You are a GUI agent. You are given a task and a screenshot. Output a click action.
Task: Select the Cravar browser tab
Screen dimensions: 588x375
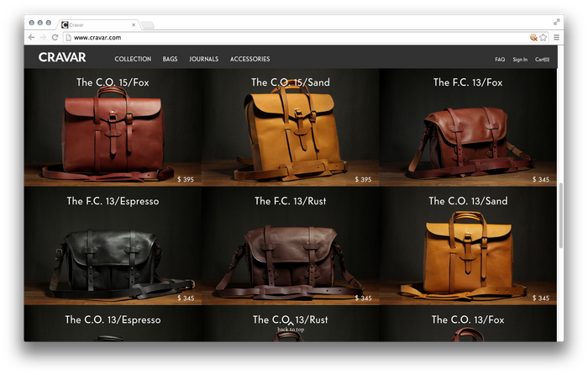pyautogui.click(x=97, y=24)
